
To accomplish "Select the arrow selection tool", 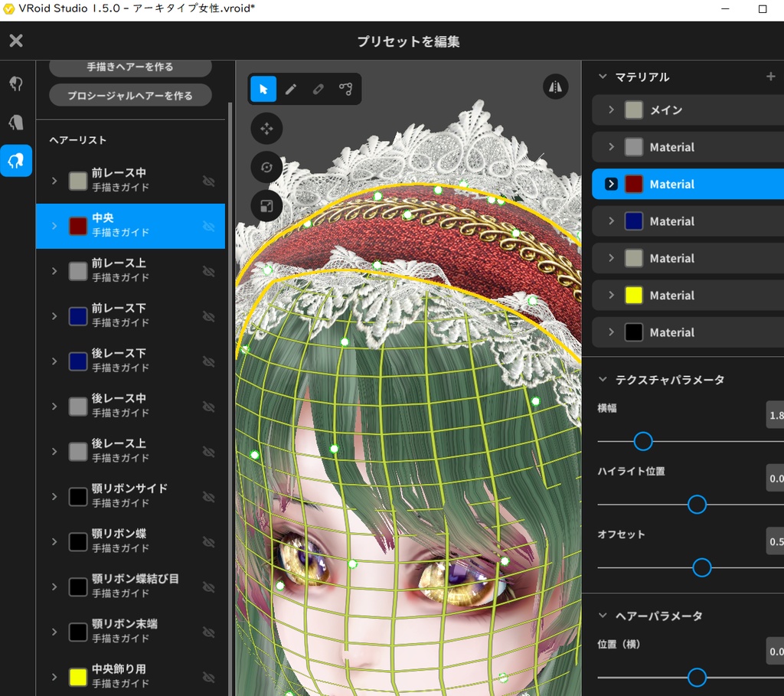I will click(263, 89).
